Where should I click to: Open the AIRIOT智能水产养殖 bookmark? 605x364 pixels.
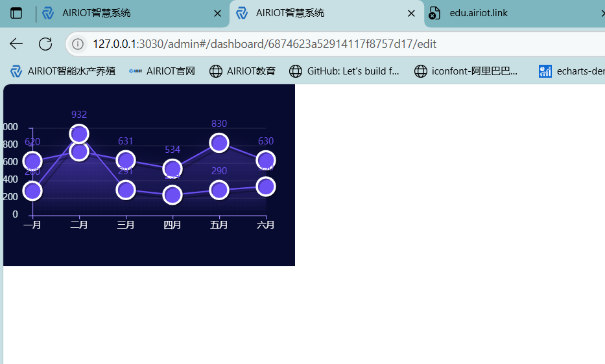(x=63, y=71)
